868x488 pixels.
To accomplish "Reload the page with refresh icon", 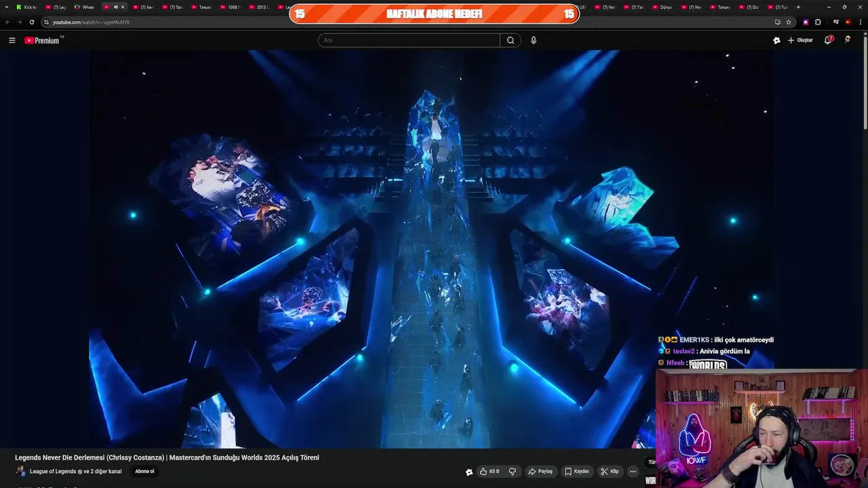I will (x=31, y=22).
